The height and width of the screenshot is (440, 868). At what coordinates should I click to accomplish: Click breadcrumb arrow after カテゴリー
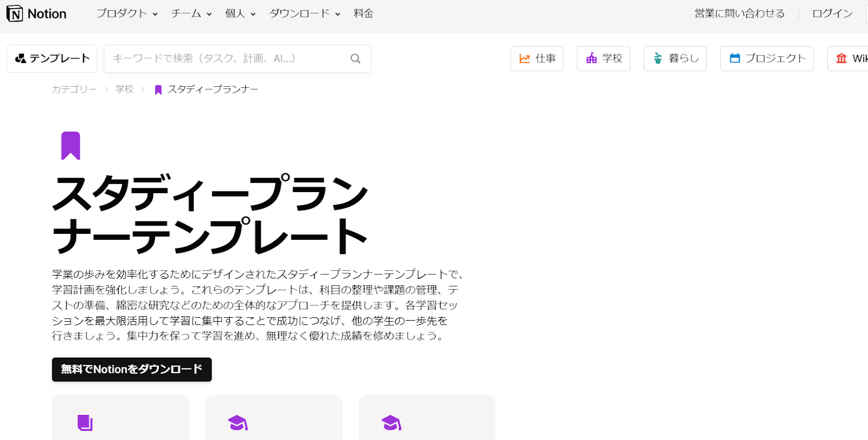(106, 90)
